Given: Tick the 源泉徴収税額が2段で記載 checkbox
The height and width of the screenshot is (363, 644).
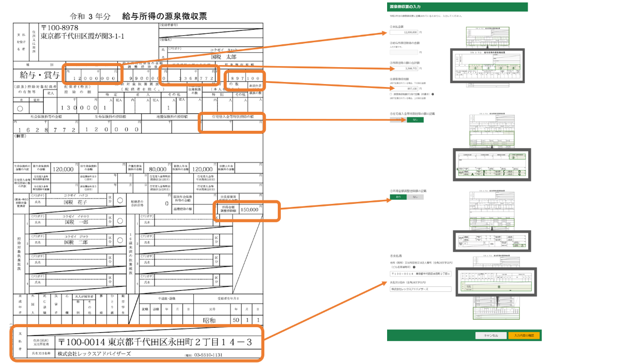Looking at the screenshot, I should coord(392,94).
